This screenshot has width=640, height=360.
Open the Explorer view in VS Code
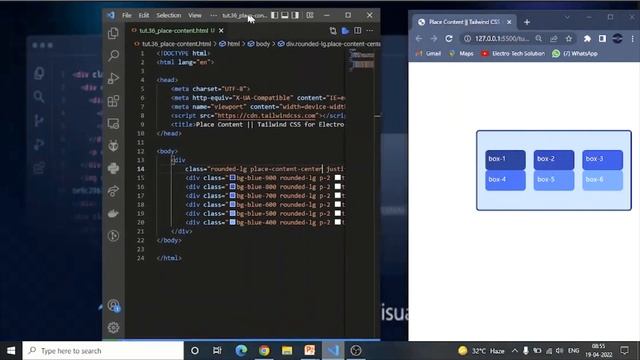113,33
